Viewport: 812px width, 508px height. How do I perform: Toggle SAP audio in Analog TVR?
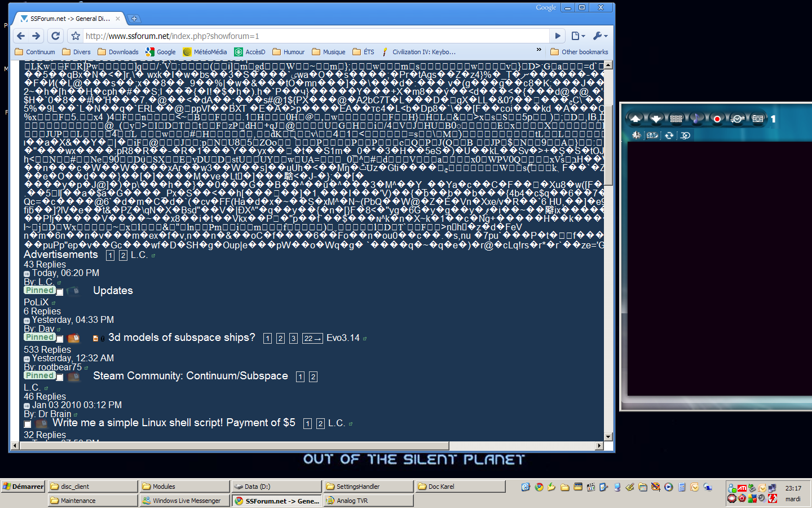pos(652,135)
